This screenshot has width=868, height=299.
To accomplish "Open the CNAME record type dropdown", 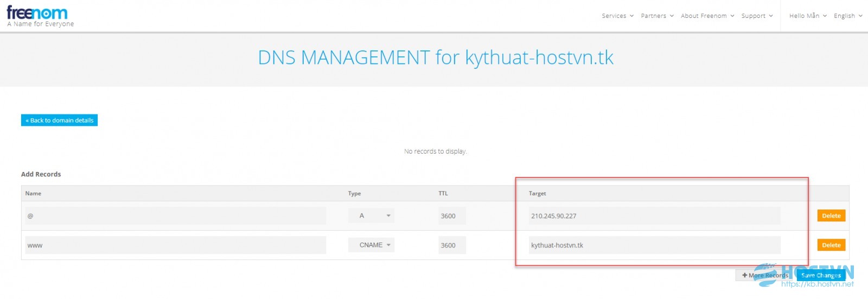I will (371, 245).
